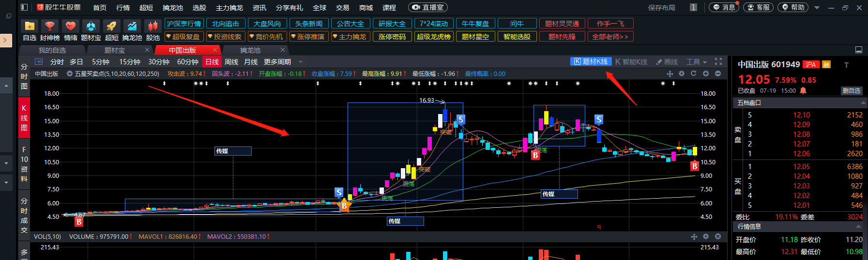Screen dimensions: 868x260
Task: Click the 融 margin badge next to stock code
Action: click(x=826, y=65)
